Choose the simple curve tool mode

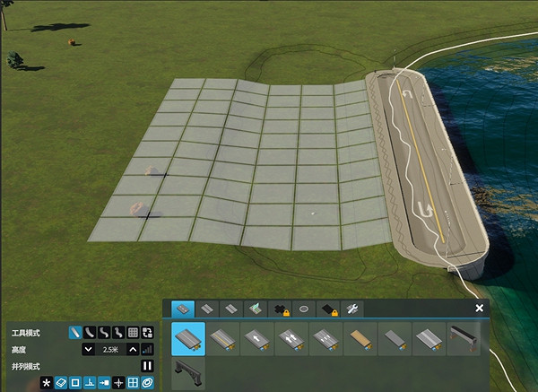coord(90,333)
